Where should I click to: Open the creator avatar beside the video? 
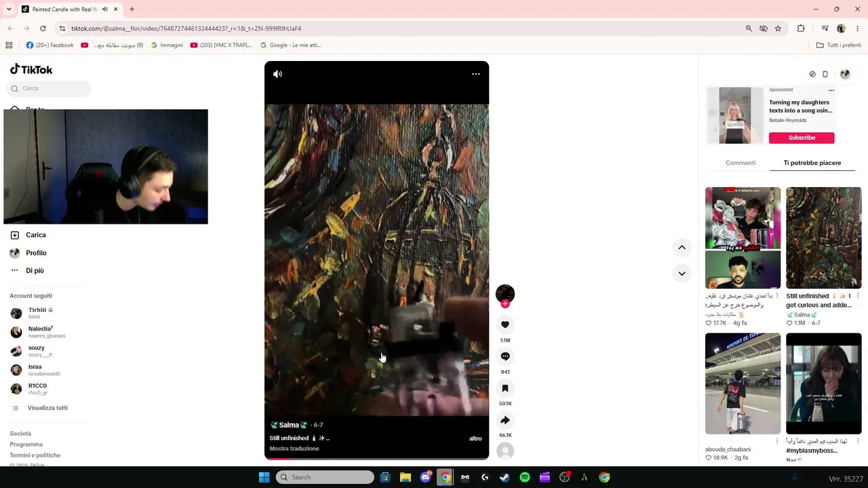[x=505, y=293]
